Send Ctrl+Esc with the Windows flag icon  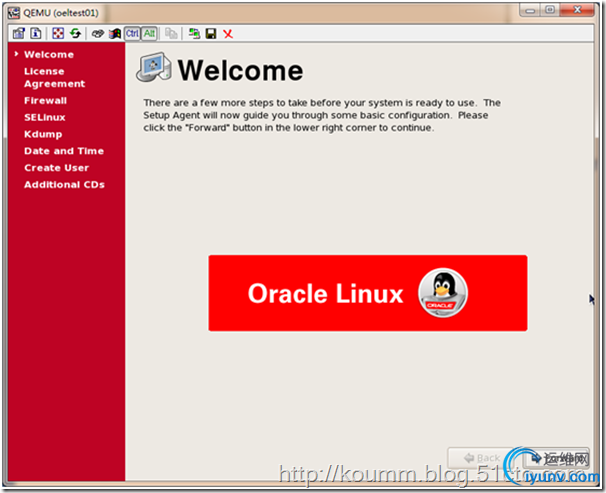(x=115, y=34)
